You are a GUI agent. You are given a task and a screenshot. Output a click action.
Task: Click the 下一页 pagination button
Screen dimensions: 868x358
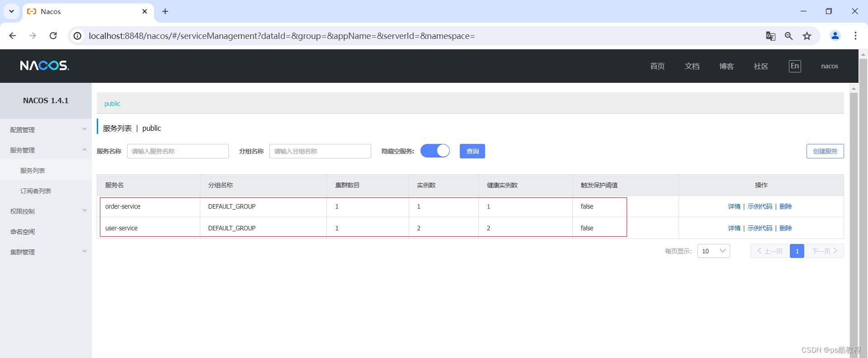[x=825, y=251]
